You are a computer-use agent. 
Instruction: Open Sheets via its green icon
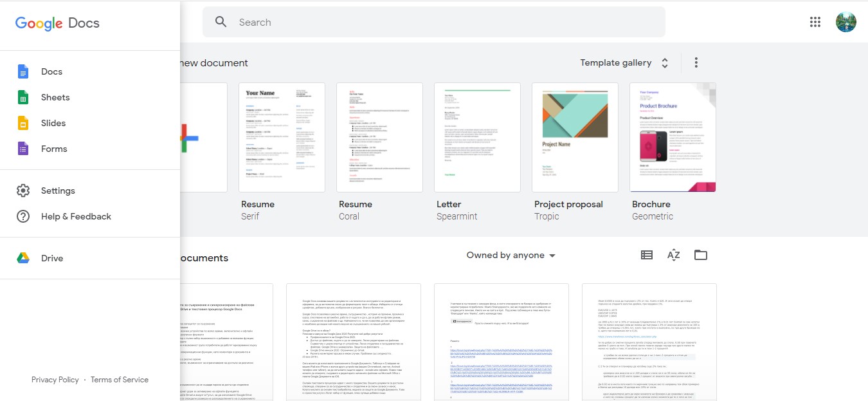[23, 97]
